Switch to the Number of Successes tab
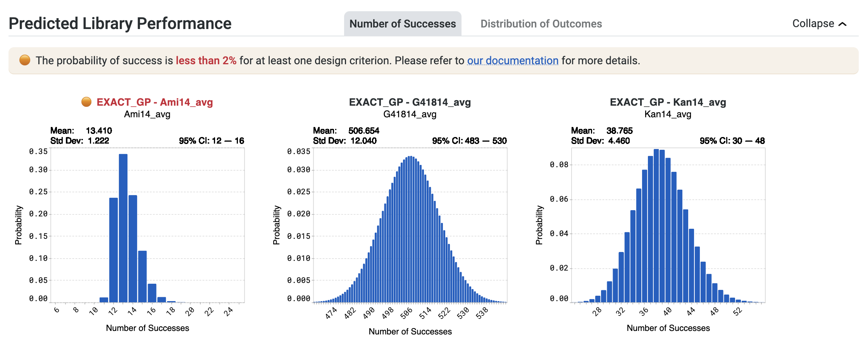The height and width of the screenshot is (353, 868). click(x=403, y=24)
